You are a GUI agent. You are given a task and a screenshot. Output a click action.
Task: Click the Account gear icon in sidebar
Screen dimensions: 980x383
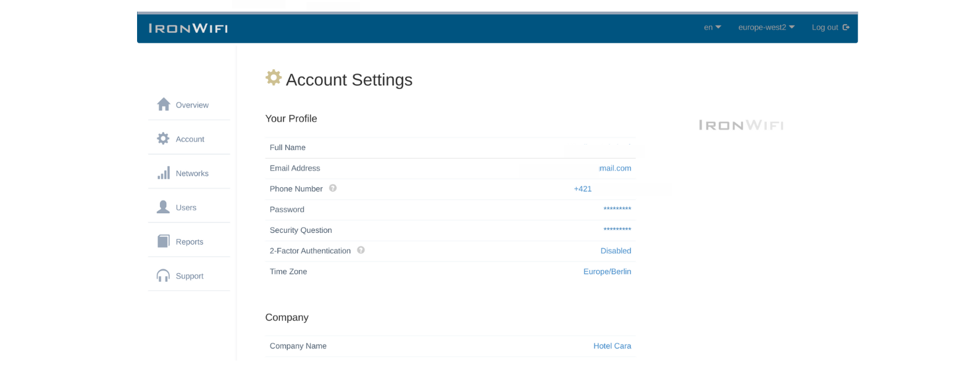coord(163,138)
